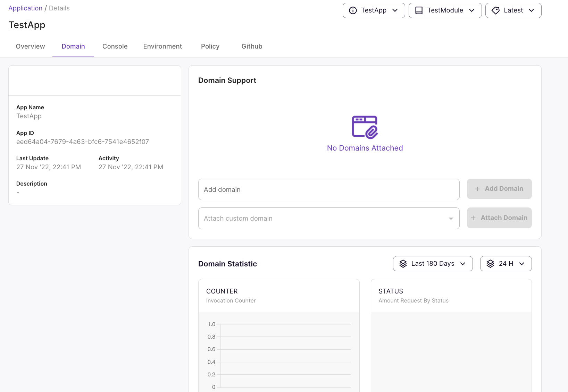Click the tag icon beside Latest

pos(495,10)
